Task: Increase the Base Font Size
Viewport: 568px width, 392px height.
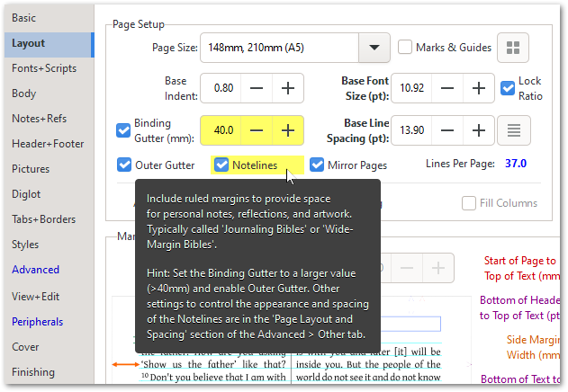Action: point(479,88)
